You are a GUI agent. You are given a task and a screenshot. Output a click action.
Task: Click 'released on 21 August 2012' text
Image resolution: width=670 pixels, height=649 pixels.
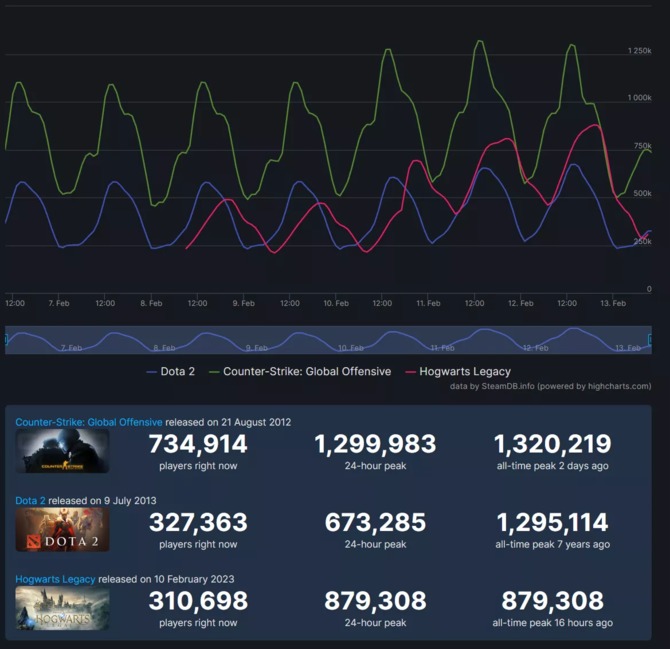(228, 422)
